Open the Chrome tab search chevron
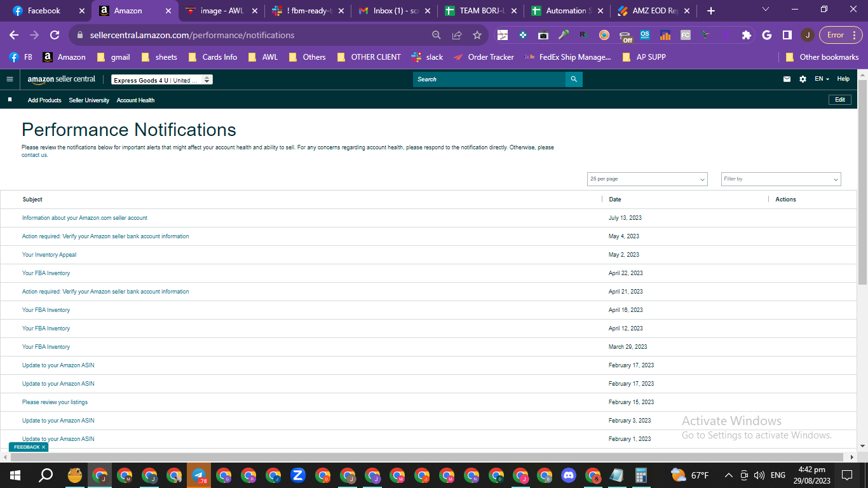This screenshot has height=488, width=868. tap(766, 10)
